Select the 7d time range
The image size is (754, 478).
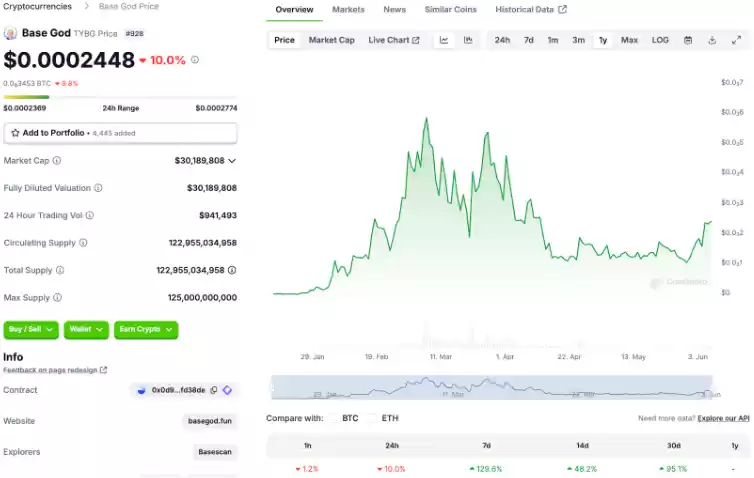(528, 40)
